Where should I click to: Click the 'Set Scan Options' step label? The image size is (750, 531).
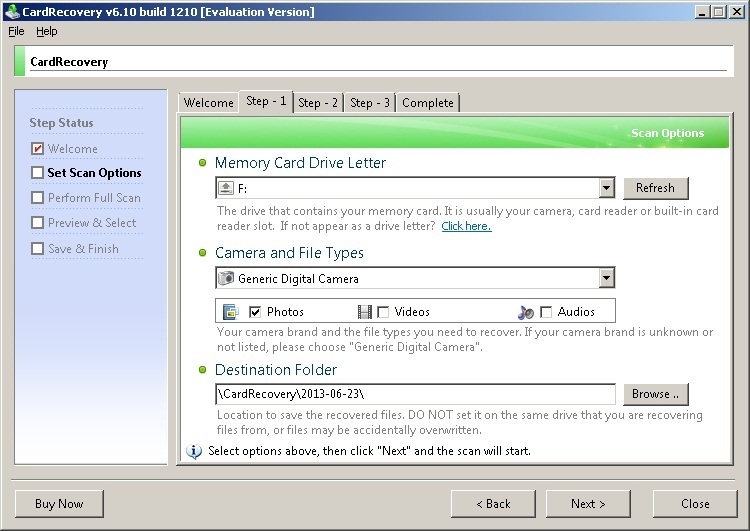click(94, 173)
